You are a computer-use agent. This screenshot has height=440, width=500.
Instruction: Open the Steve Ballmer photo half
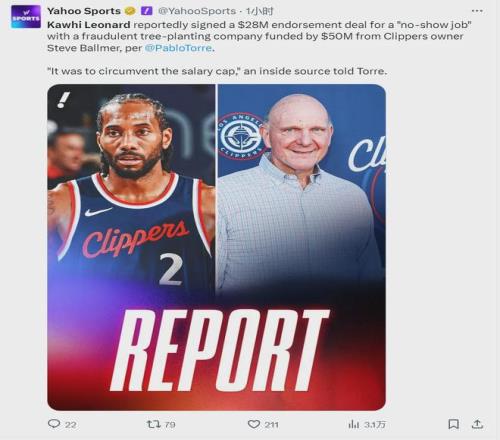pyautogui.click(x=302, y=190)
